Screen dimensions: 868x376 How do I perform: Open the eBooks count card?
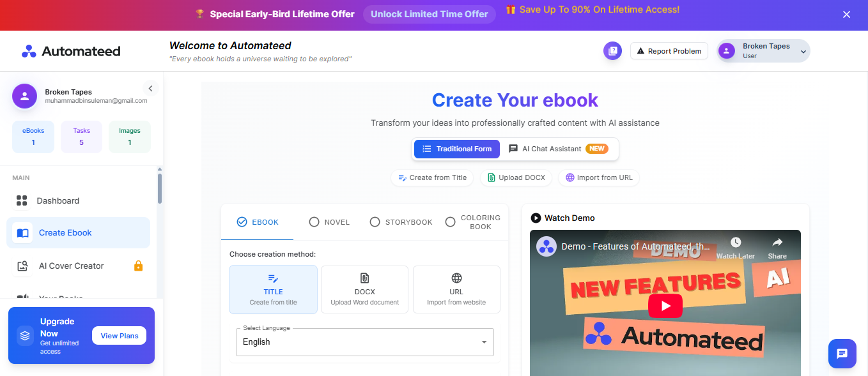33,137
